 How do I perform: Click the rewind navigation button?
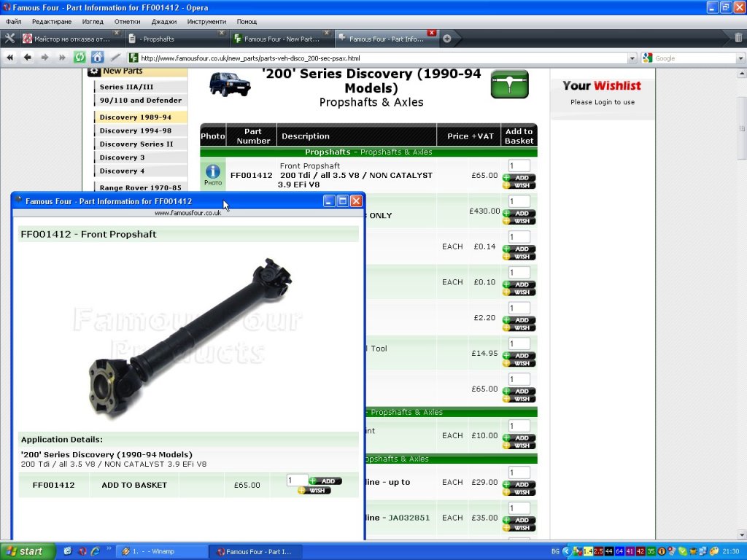(x=9, y=58)
